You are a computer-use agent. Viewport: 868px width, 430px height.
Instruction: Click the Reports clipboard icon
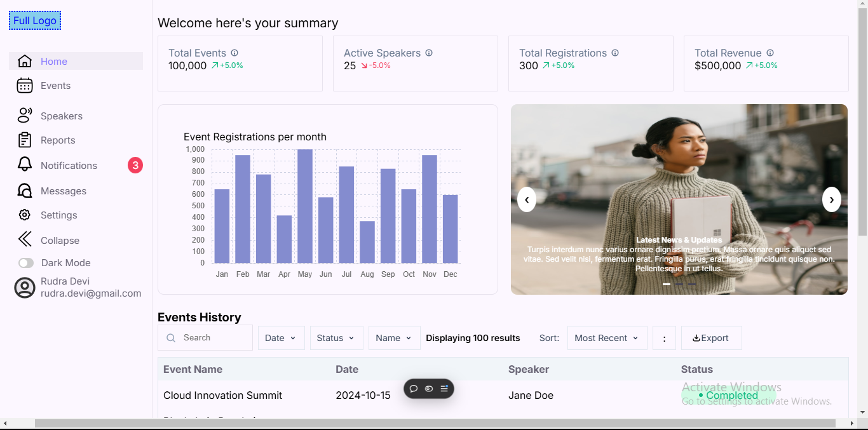[25, 140]
